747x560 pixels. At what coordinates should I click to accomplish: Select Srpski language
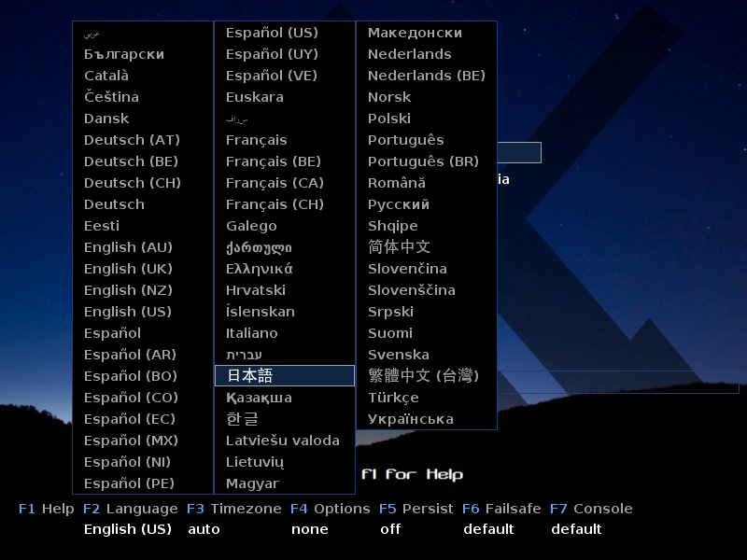390,312
